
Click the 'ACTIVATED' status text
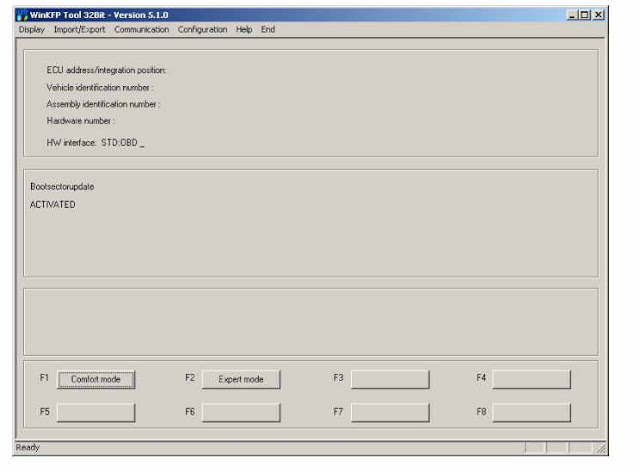(53, 204)
